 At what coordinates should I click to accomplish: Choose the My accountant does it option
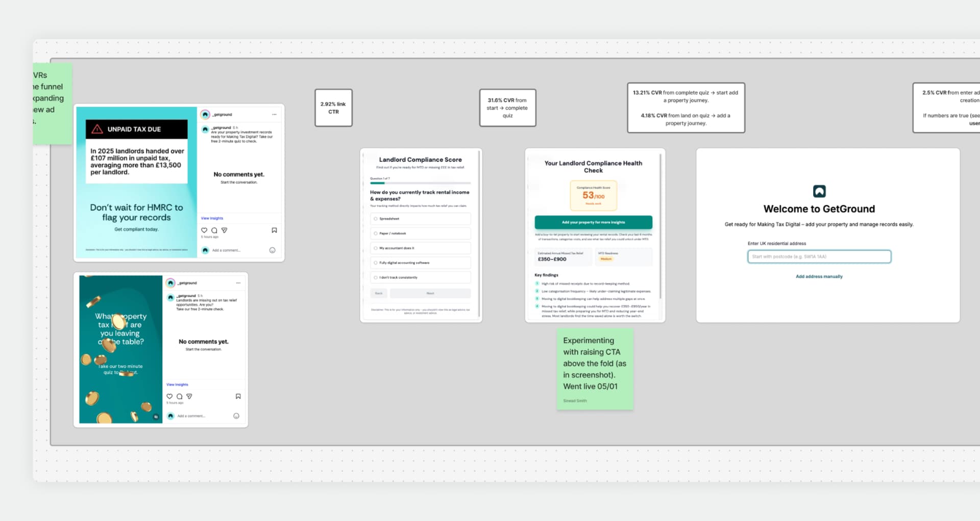pos(420,248)
